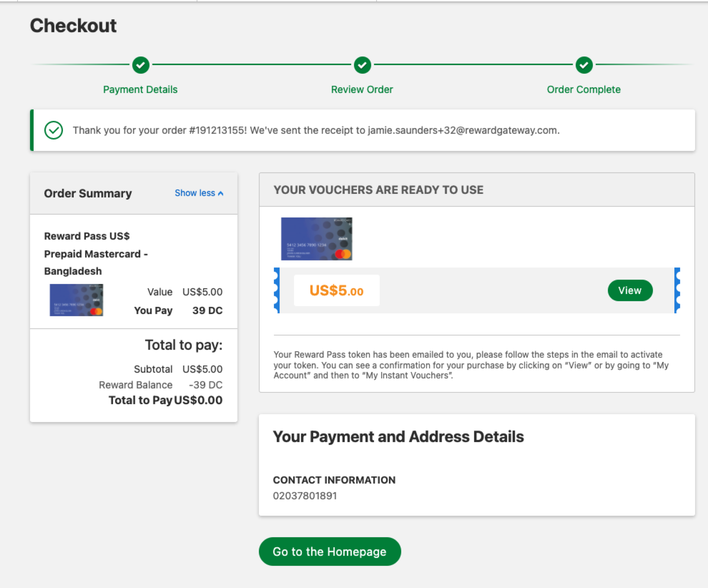Click the Order Summary heading
The width and height of the screenshot is (708, 588).
88,193
